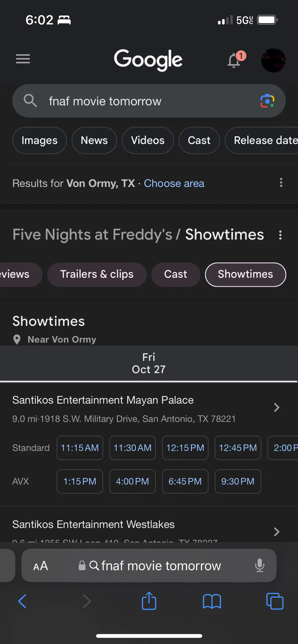Tap Safari share icon
298x644 pixels.
pyautogui.click(x=149, y=601)
